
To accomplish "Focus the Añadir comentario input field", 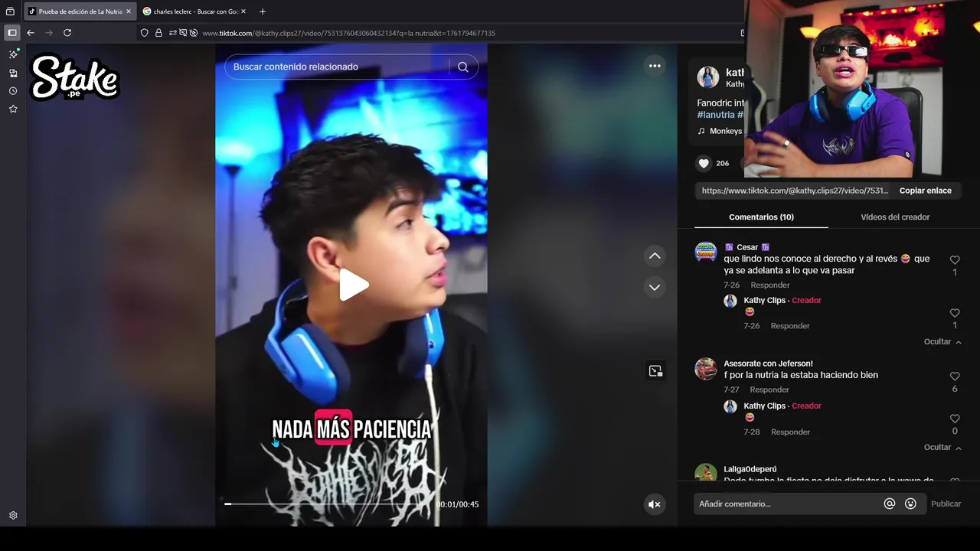I will tap(787, 504).
